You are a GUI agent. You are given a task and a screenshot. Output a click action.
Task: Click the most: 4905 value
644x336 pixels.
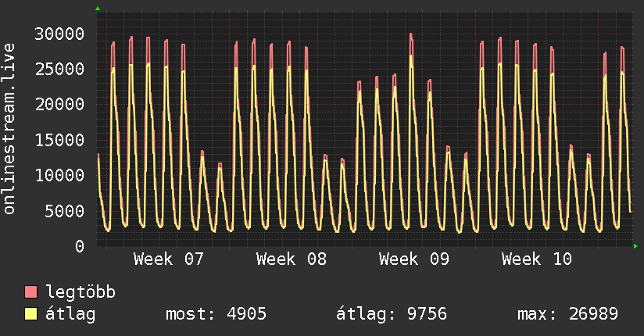coord(216,315)
